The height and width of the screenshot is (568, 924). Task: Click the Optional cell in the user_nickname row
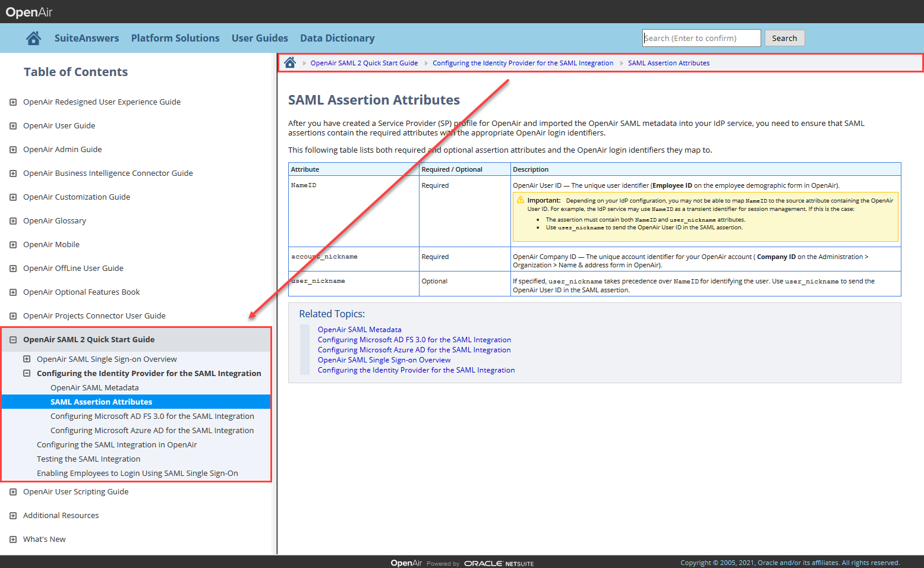(465, 283)
